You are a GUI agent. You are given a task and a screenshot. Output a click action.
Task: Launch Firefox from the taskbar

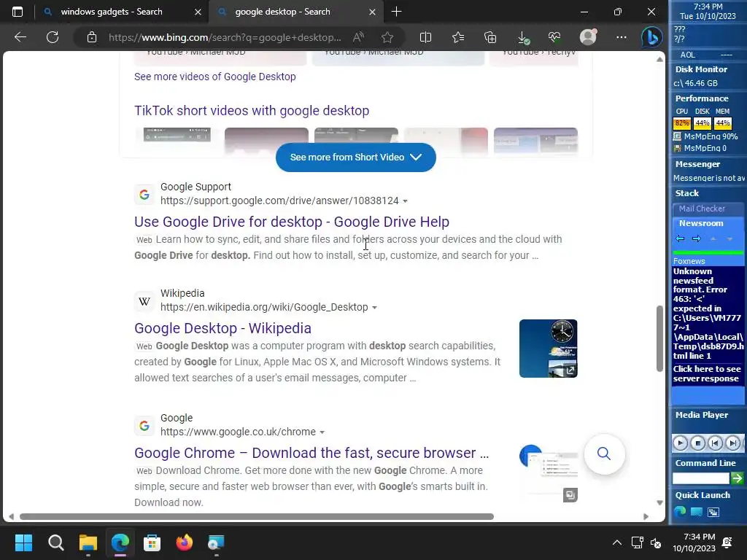[185, 542]
